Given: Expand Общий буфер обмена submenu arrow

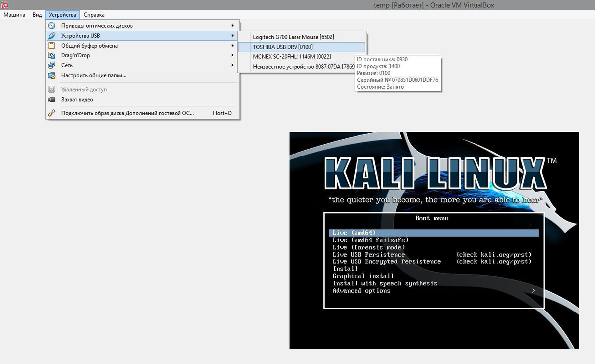Looking at the screenshot, I should (232, 46).
